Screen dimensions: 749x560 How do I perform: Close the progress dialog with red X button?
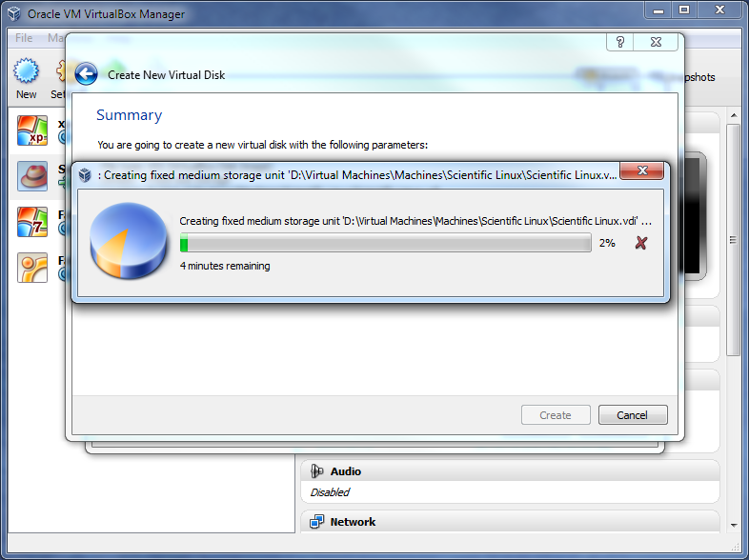pyautogui.click(x=642, y=170)
